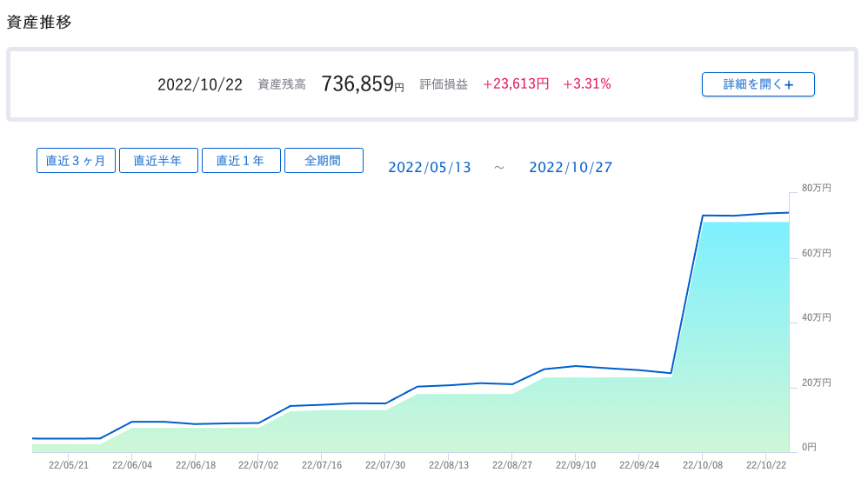Click the 80万円 y-axis label
This screenshot has height=486, width=868.
816,188
